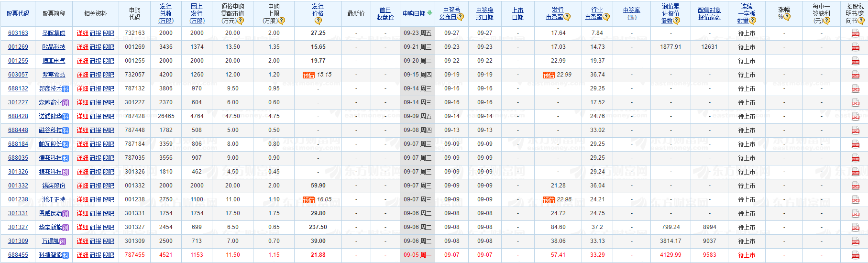868x263 pixels.
Task: Open 股吧 link for stock 688132
Action: (x=109, y=88)
